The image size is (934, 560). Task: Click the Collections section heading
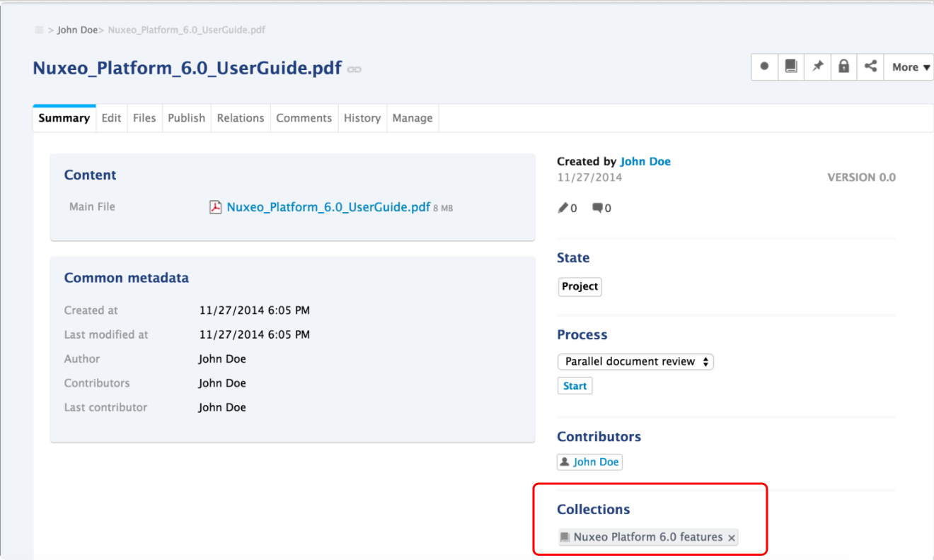pos(593,509)
